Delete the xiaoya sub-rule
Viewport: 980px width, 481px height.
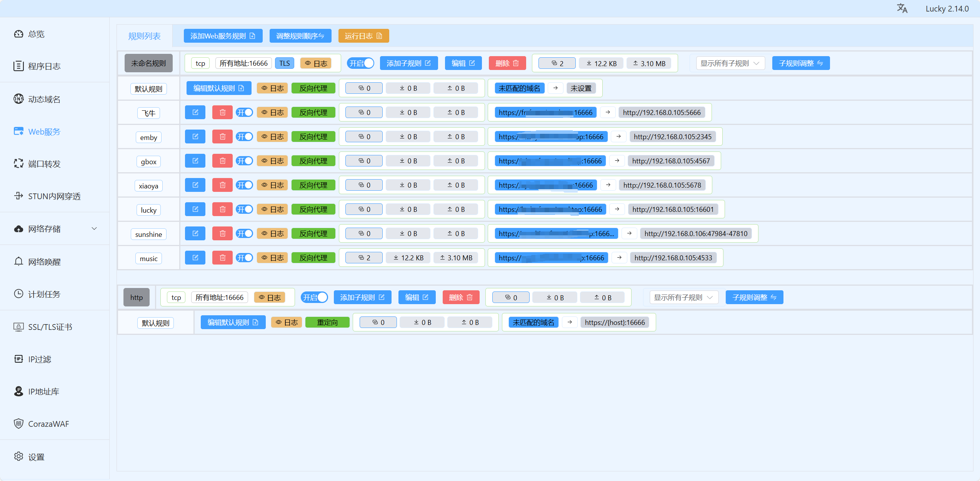[x=222, y=185]
